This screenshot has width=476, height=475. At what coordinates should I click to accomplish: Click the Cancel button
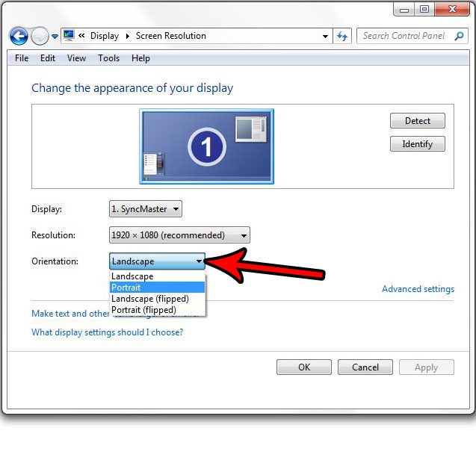(365, 367)
